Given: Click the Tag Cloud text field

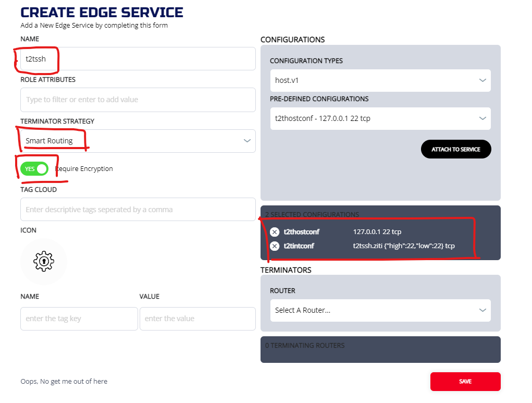Looking at the screenshot, I should click(138, 210).
